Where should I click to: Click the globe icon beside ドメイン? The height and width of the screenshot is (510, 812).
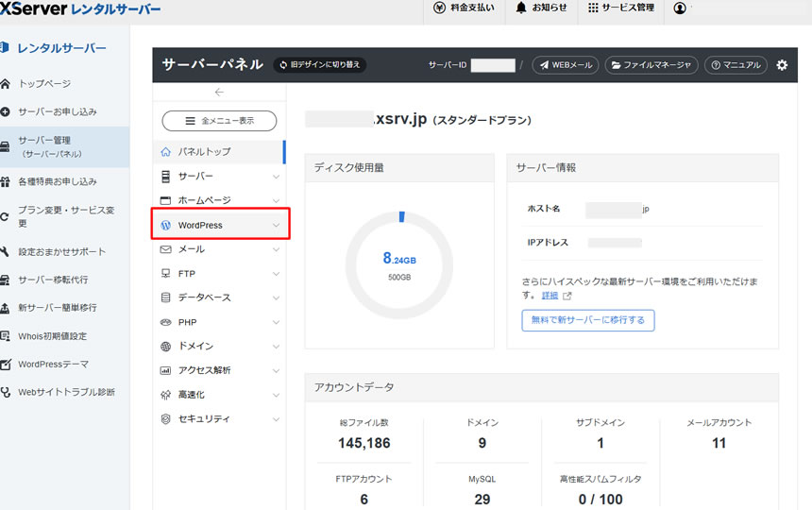coord(166,347)
